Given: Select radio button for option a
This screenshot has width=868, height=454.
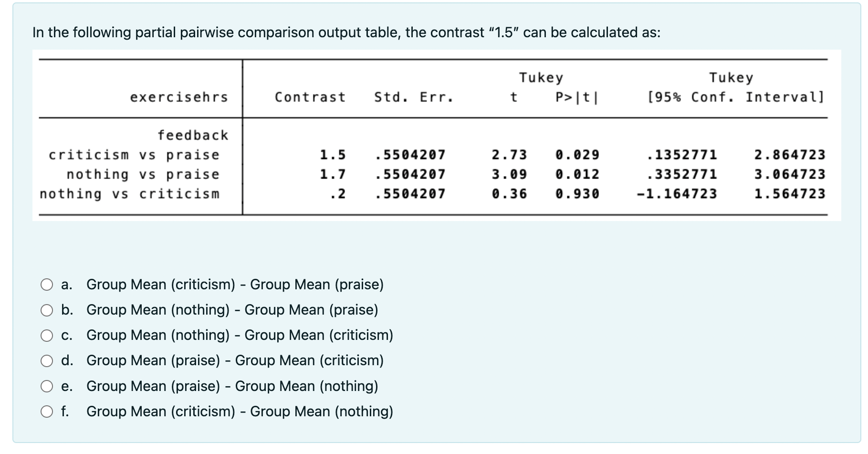Looking at the screenshot, I should (47, 285).
